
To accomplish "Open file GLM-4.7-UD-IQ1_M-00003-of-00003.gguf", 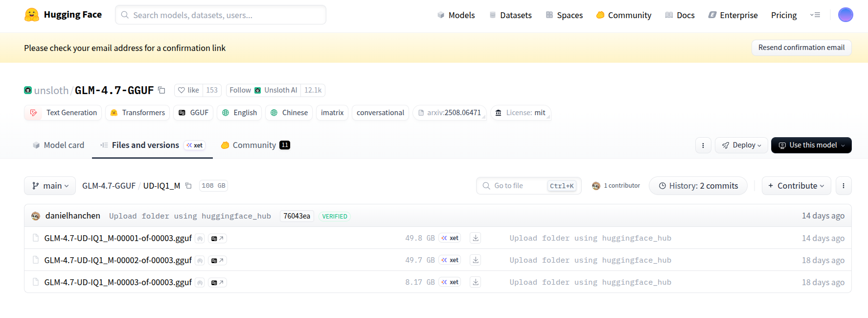I will click(x=118, y=282).
